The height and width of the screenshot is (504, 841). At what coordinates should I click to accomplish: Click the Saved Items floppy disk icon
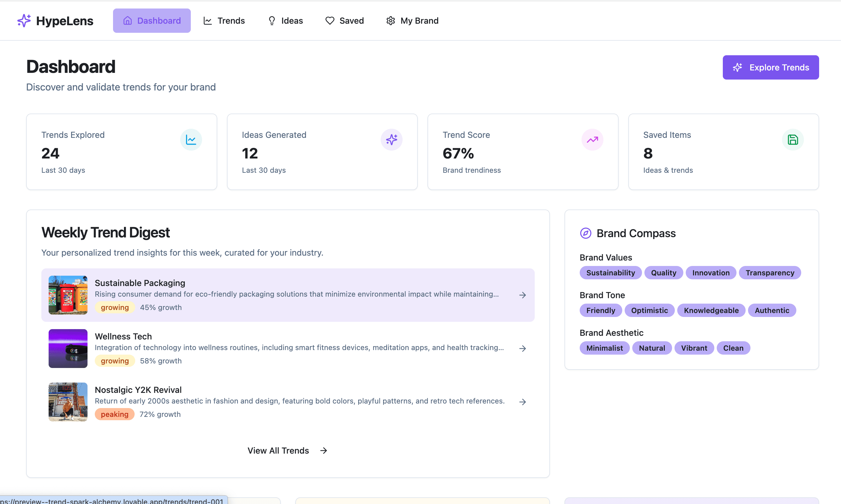coord(793,140)
